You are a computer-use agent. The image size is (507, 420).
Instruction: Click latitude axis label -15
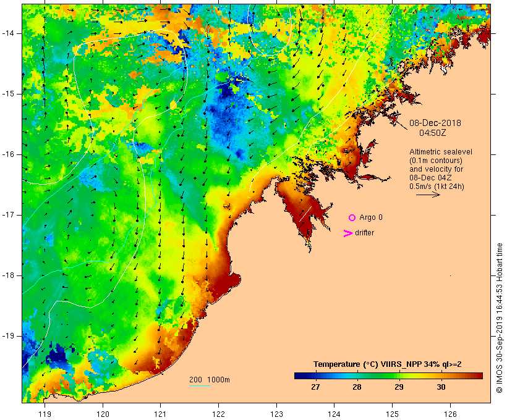point(8,94)
